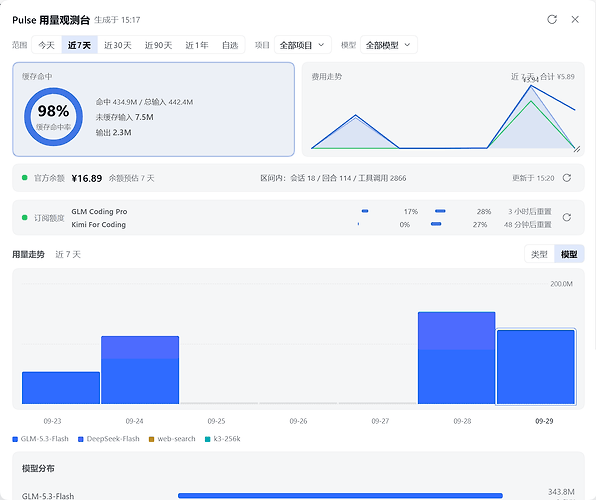Refresh the Pulse dashboard via header icon
This screenshot has width=596, height=500.
pos(552,19)
